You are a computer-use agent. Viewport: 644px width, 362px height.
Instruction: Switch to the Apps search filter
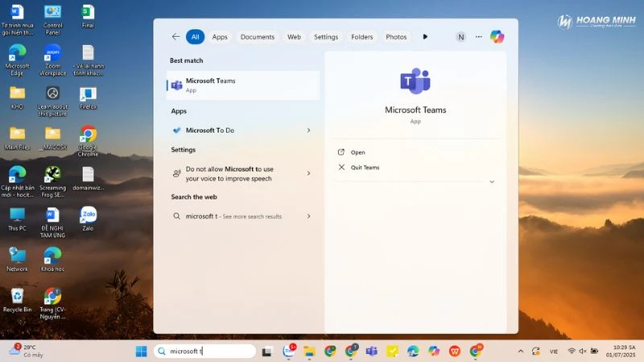220,36
